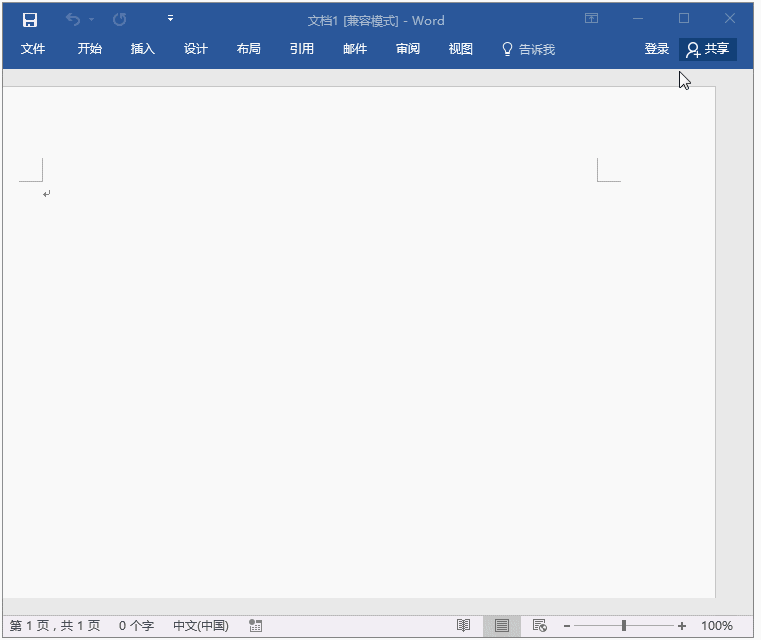Go to the 邮件 tab
Viewport: 761px width, 640px height.
tap(355, 49)
